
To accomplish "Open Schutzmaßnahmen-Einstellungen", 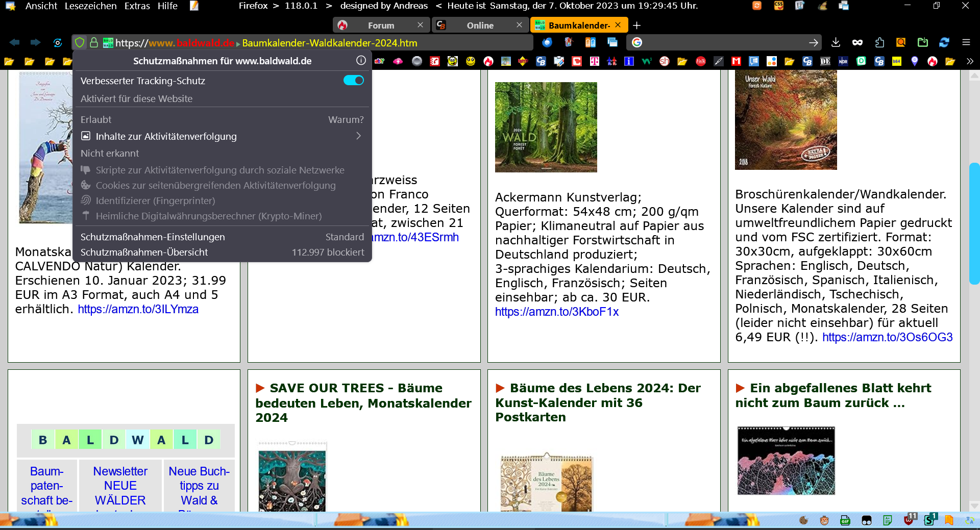I will tap(153, 237).
